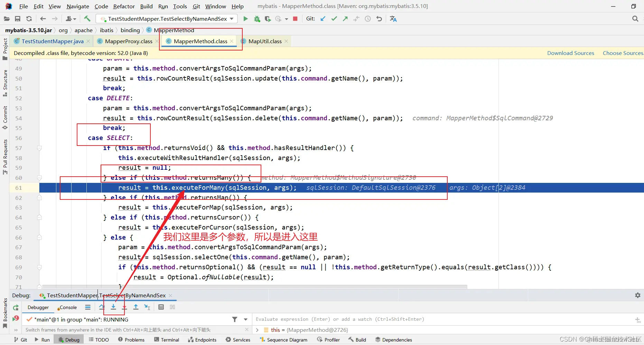Open the Terminal tool window
This screenshot has height=345, width=644.
167,340
